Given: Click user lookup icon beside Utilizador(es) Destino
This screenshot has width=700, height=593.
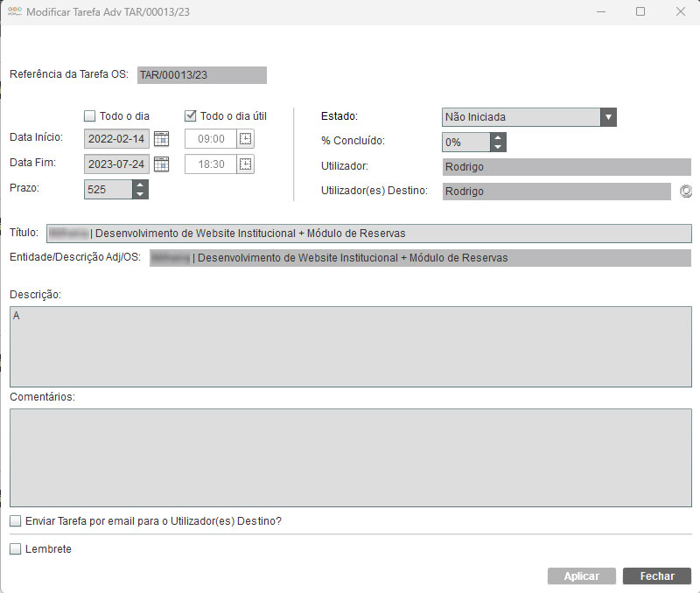Looking at the screenshot, I should click(x=685, y=192).
